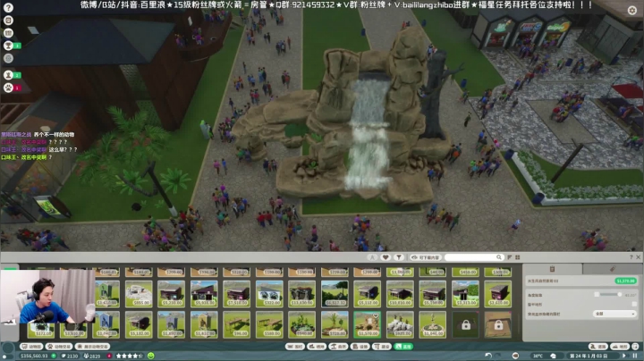The width and height of the screenshot is (644, 361).
Task: Open the paw print alerts icon
Action: [8, 88]
